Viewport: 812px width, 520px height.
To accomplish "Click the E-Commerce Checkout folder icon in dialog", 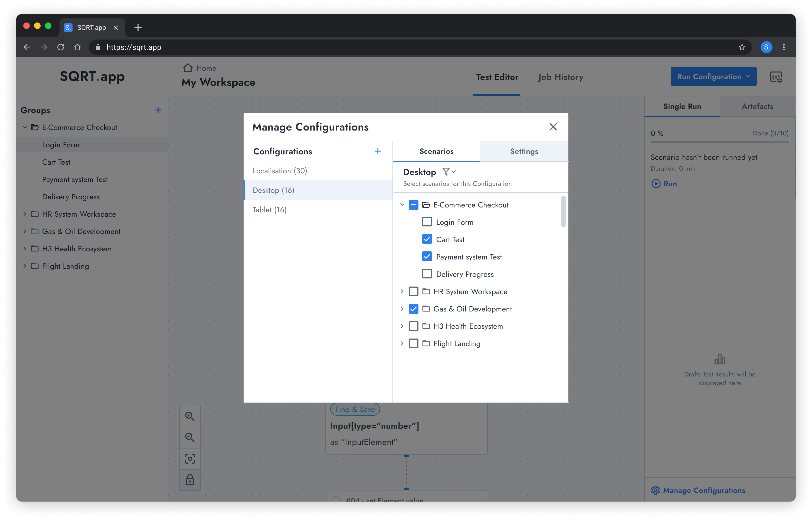I will click(426, 205).
